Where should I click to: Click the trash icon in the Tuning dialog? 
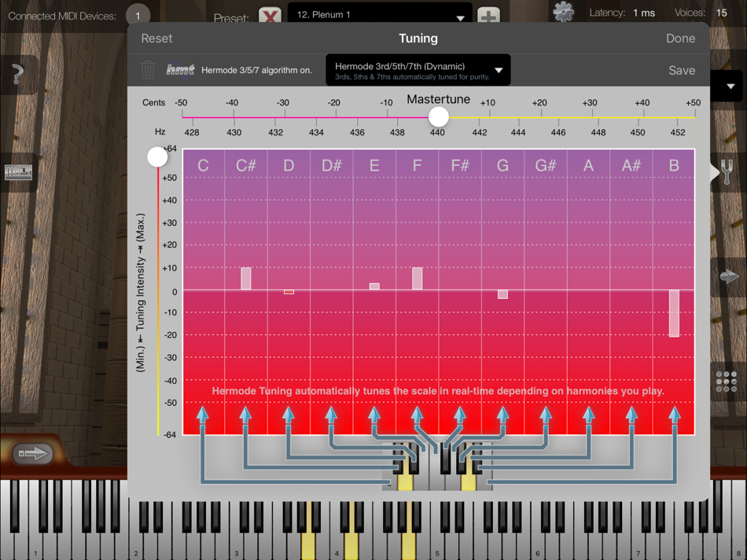149,70
